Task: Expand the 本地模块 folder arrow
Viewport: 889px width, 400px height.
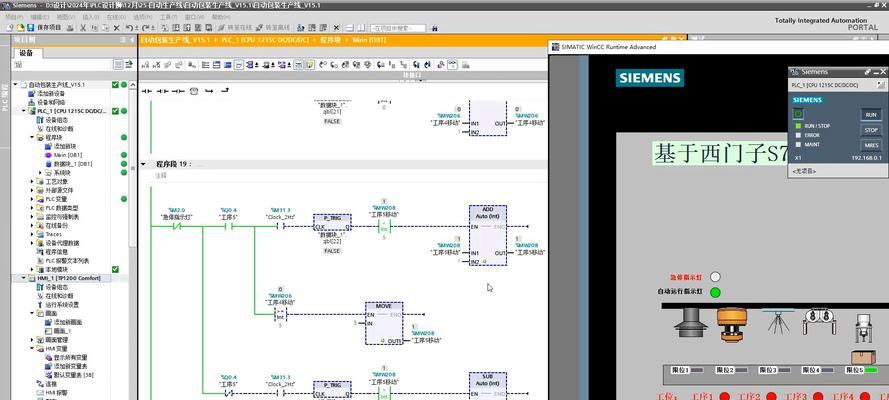Action: coord(32,269)
